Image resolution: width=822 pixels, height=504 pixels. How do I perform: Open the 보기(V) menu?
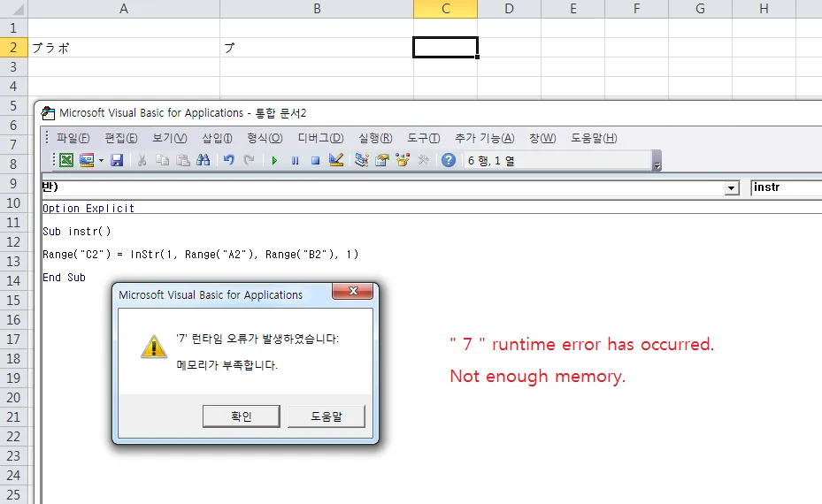pos(169,138)
